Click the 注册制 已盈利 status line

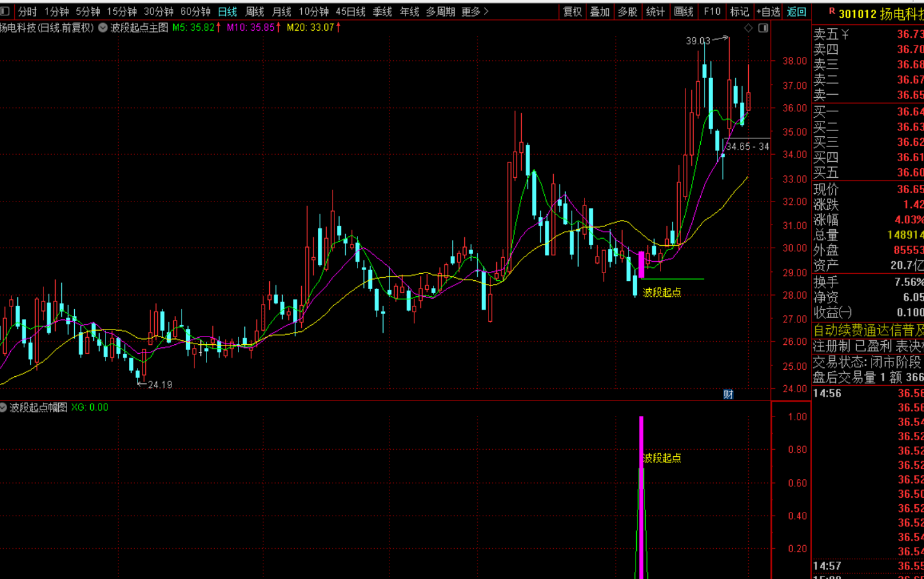[x=868, y=346]
